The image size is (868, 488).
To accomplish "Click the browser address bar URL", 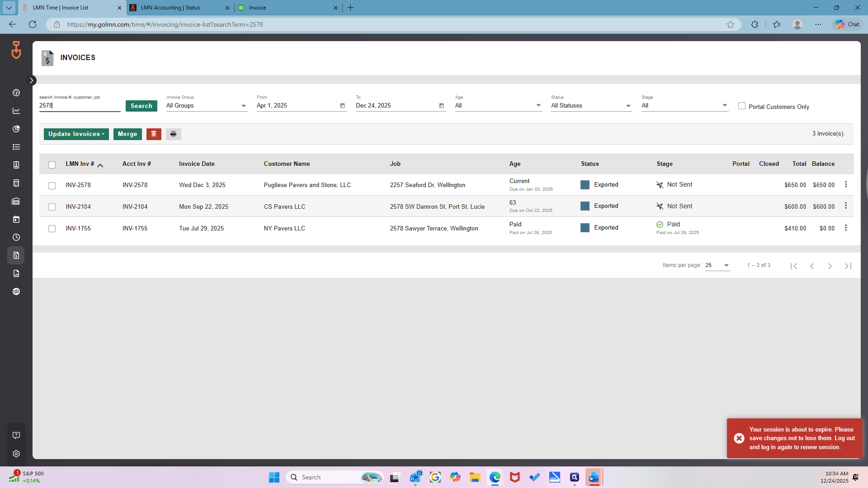I will pos(165,24).
